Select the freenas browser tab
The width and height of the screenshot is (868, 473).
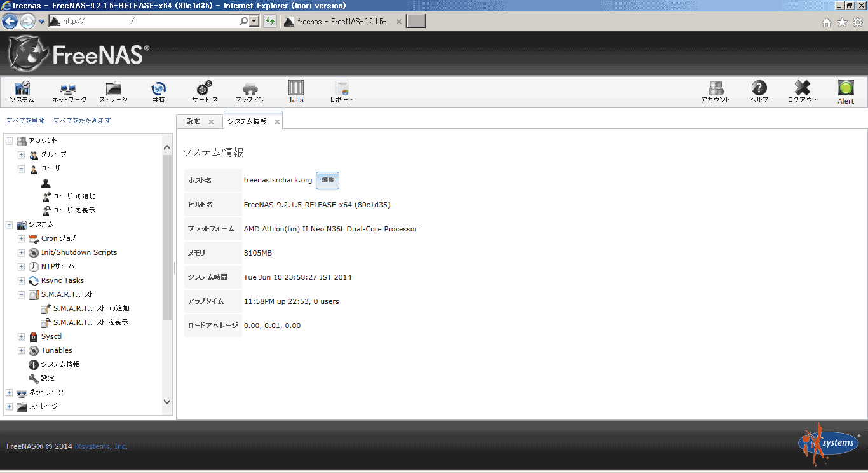[x=342, y=22]
